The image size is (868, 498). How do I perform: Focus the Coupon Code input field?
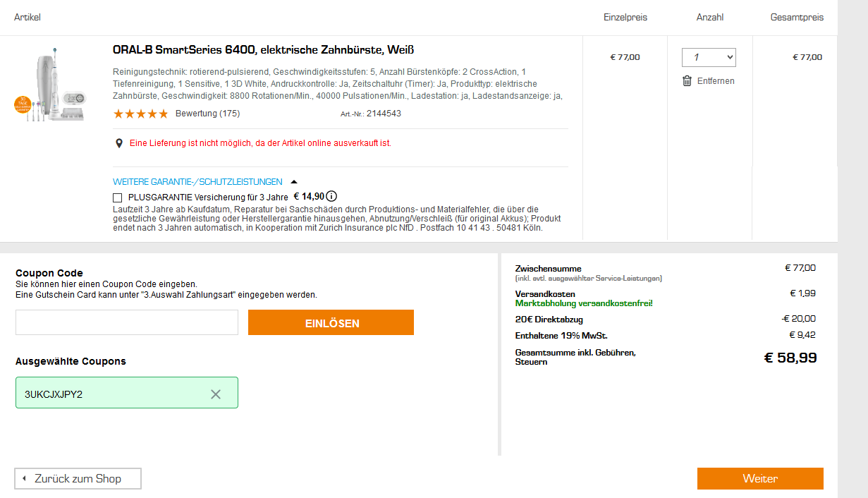click(127, 322)
